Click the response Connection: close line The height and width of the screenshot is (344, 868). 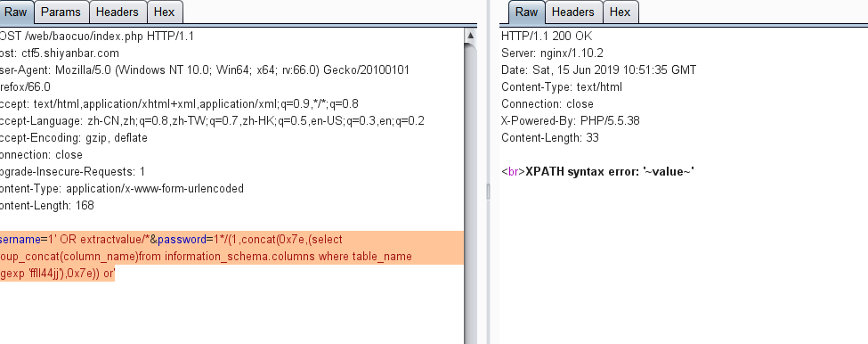click(x=547, y=103)
